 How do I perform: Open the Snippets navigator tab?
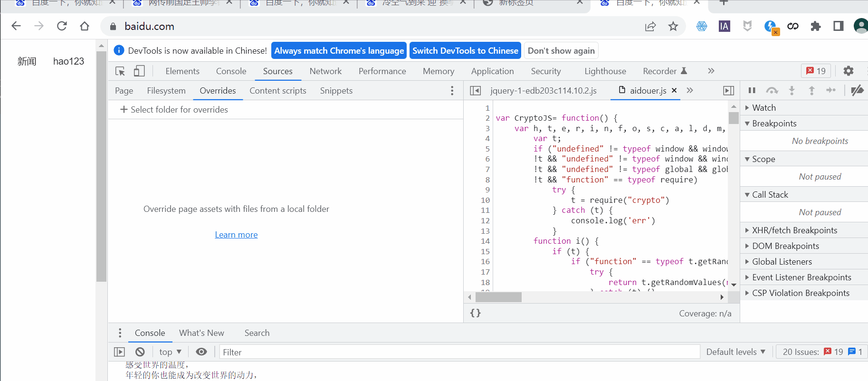(336, 91)
